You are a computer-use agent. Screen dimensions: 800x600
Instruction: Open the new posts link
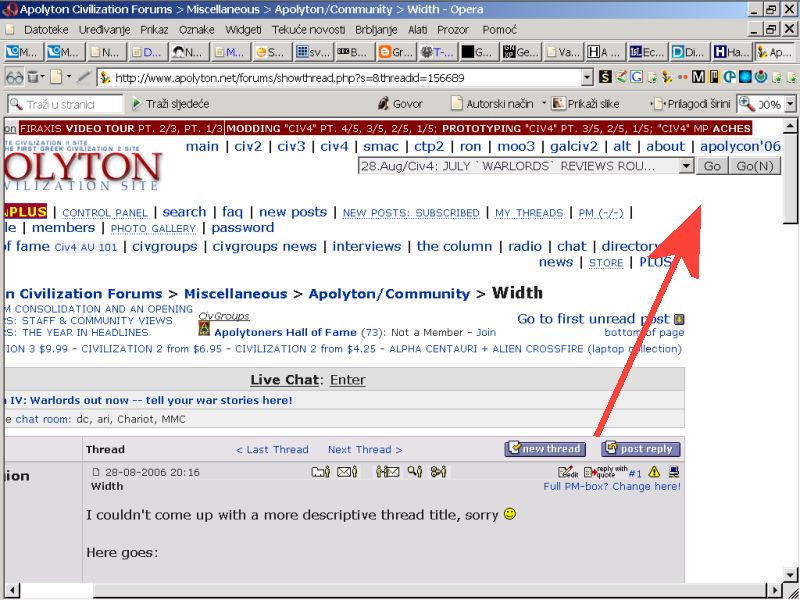pyautogui.click(x=293, y=212)
